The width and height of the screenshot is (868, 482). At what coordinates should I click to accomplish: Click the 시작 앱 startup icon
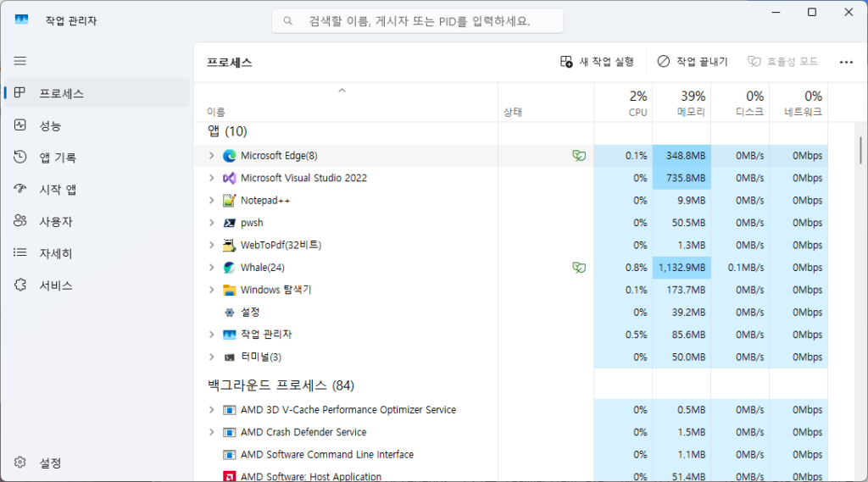pyautogui.click(x=20, y=189)
